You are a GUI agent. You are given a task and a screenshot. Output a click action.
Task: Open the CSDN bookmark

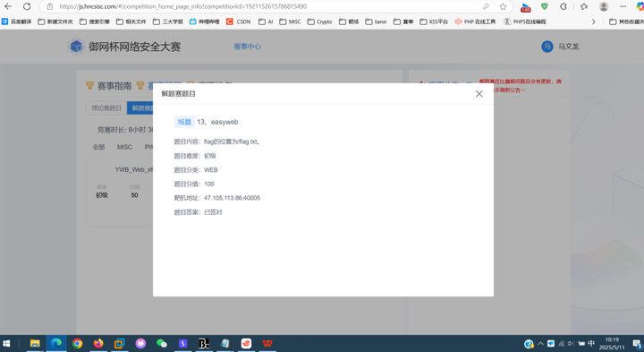(239, 21)
